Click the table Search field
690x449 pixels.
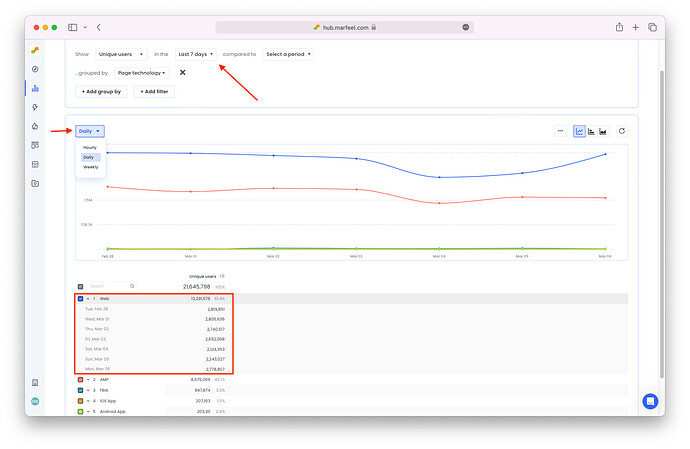click(111, 286)
